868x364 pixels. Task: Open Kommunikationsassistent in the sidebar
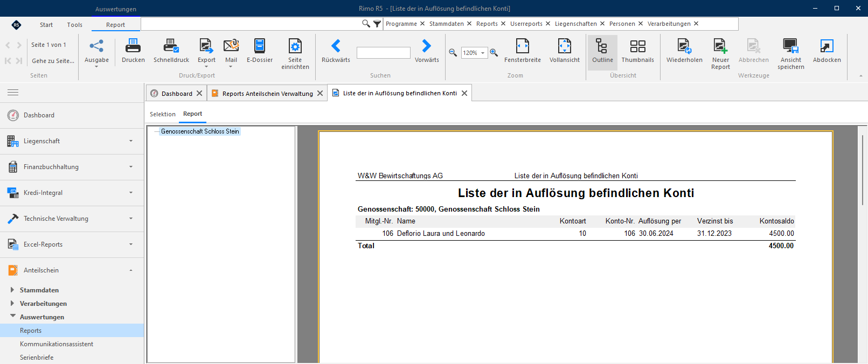coord(57,344)
